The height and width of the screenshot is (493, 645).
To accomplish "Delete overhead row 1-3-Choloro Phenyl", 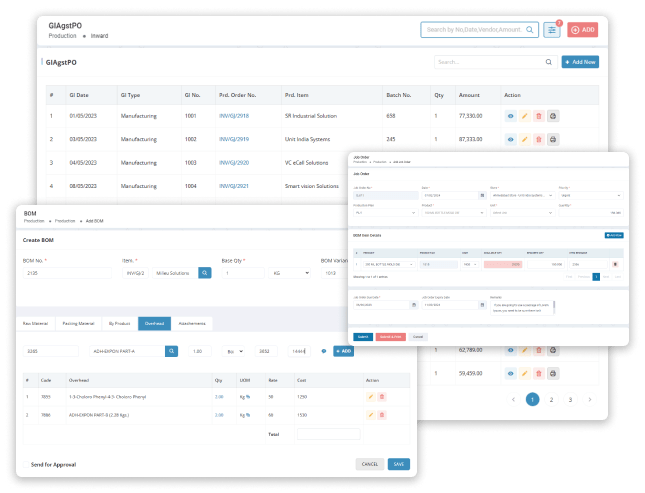I will pos(382,397).
